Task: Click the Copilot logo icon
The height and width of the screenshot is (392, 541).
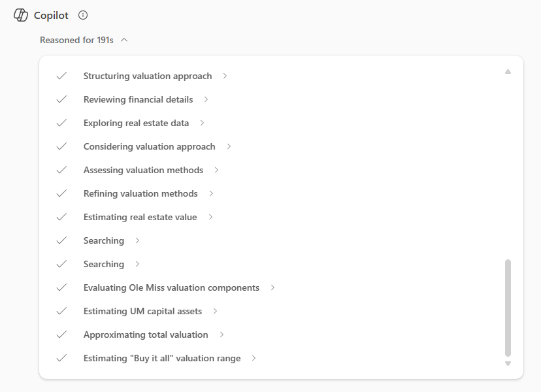Action: (x=21, y=15)
